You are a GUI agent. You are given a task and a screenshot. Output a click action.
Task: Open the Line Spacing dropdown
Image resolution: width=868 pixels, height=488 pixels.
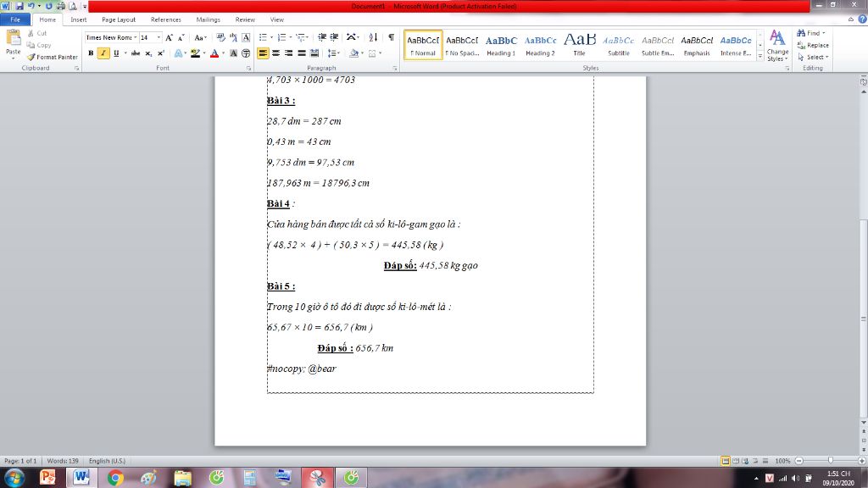(333, 53)
